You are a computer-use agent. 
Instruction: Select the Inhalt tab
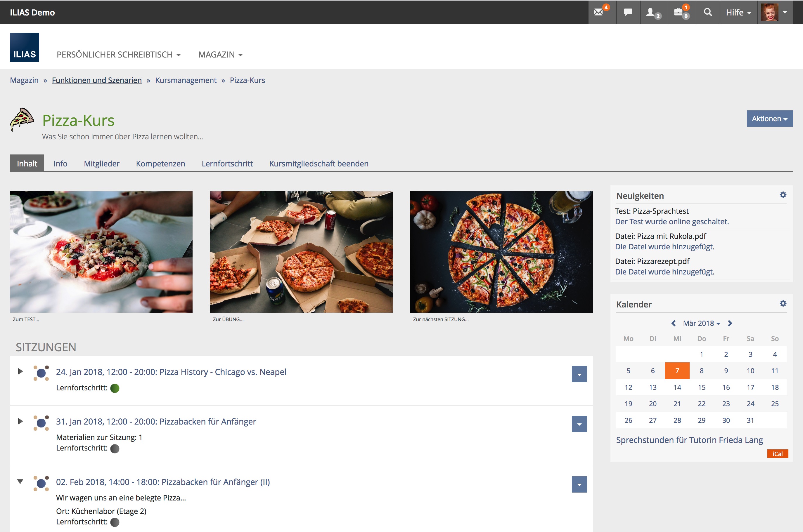coord(27,163)
